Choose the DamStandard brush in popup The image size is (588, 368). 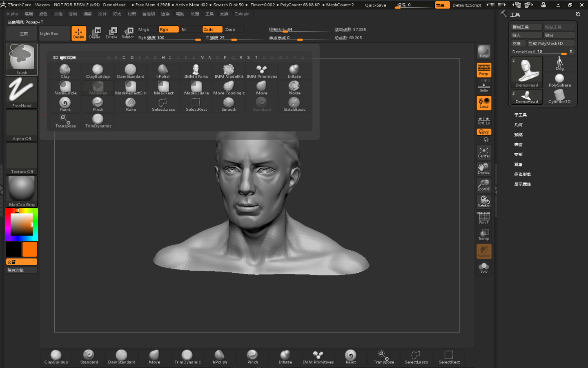pos(130,71)
